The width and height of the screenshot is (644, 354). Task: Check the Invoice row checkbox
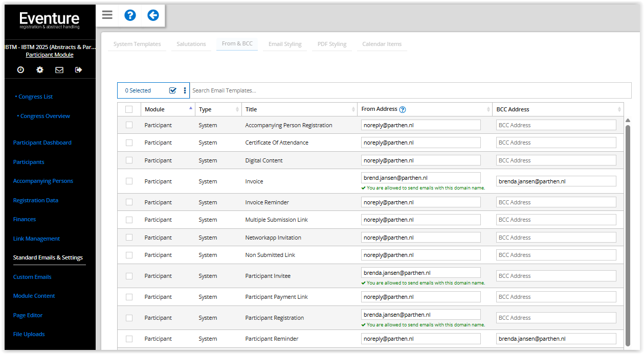pos(129,181)
